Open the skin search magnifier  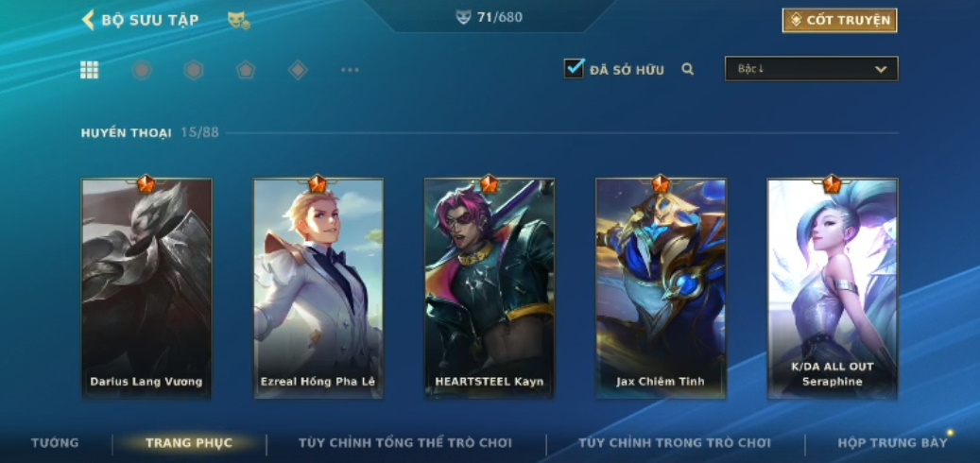tap(687, 69)
